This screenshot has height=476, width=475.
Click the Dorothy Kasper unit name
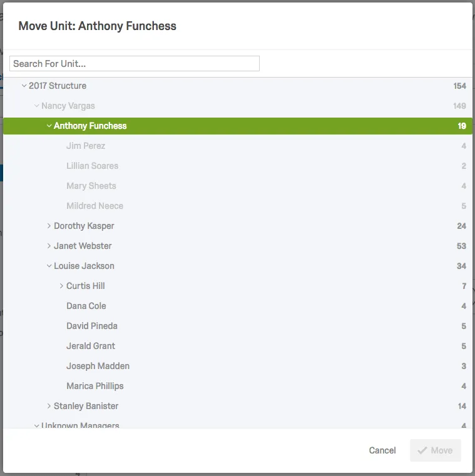84,226
